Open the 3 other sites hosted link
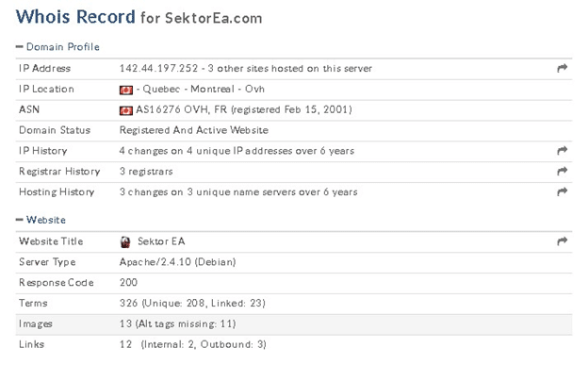The width and height of the screenshot is (588, 365). click(x=290, y=68)
